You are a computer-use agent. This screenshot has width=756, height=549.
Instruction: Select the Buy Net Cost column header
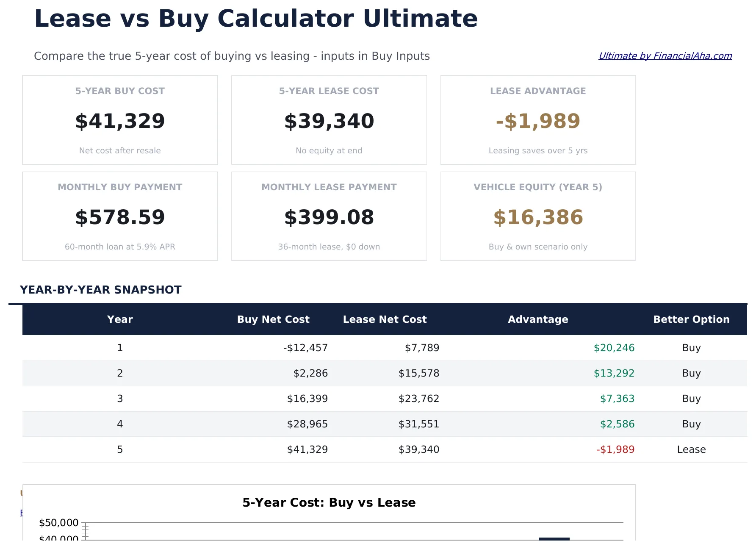(273, 319)
